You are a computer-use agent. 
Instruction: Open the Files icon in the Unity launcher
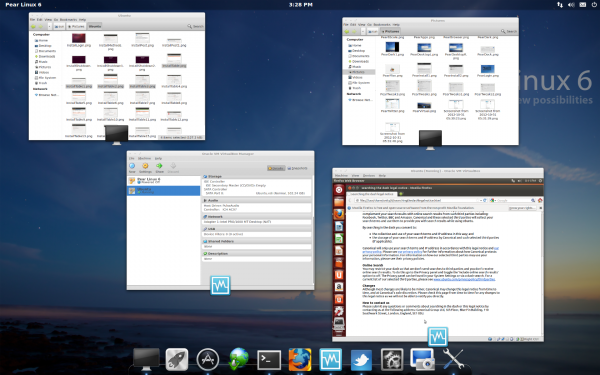click(x=339, y=202)
